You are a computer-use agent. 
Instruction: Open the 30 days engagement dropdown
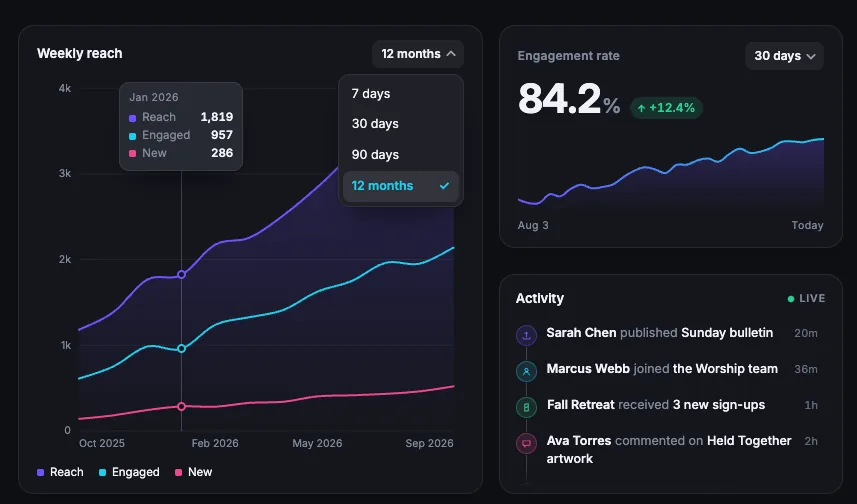pyautogui.click(x=784, y=56)
